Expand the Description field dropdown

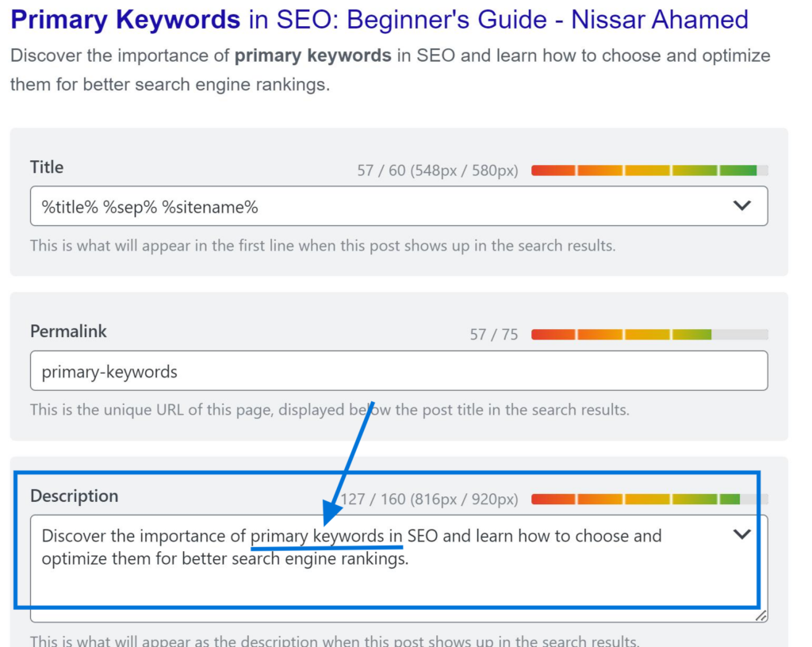pos(742,534)
